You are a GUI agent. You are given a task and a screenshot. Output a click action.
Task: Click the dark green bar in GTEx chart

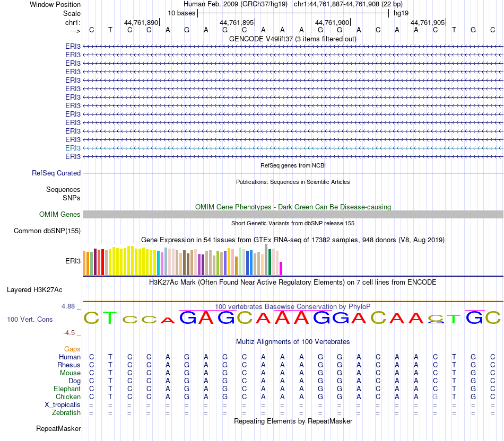[x=270, y=262]
